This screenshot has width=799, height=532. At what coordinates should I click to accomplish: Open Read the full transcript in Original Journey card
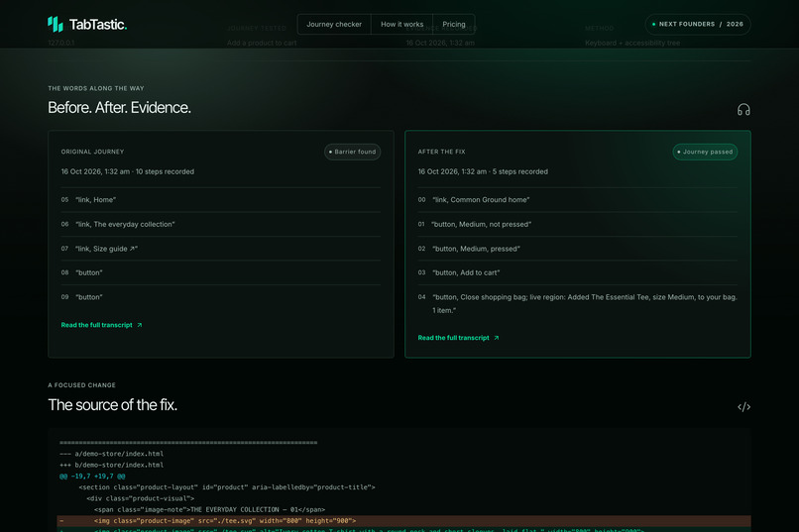[x=101, y=325]
